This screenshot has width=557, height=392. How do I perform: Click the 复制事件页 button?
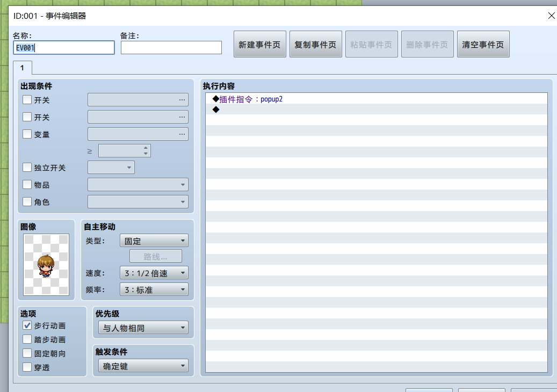click(315, 45)
